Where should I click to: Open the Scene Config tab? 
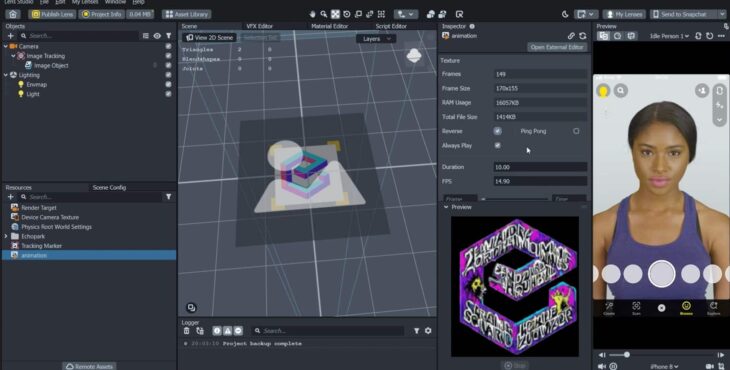(109, 188)
